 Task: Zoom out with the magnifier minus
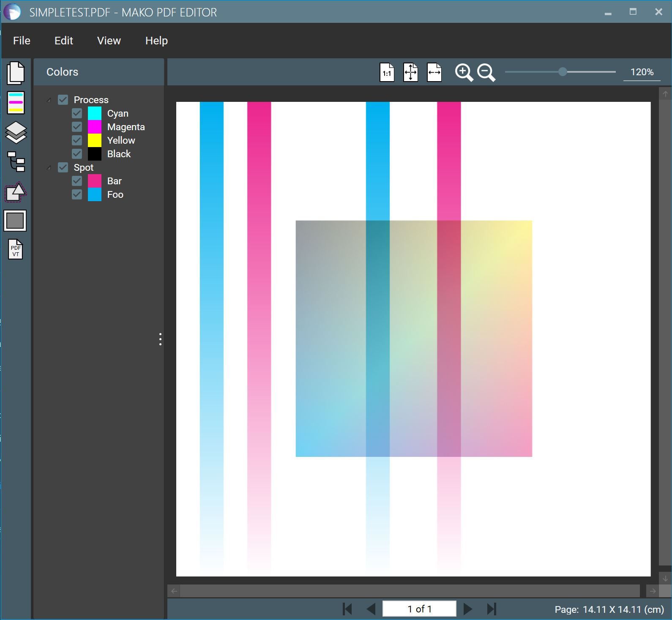coord(486,72)
